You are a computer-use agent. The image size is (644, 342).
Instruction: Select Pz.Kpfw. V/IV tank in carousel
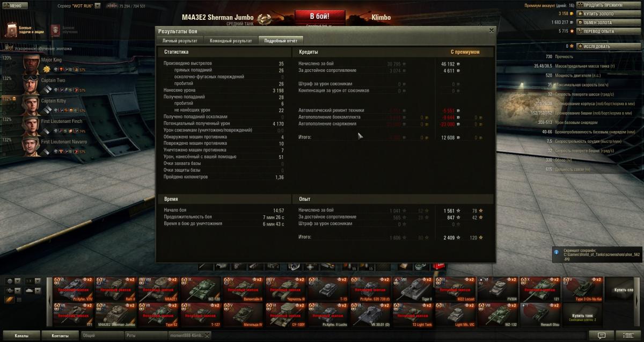point(74,289)
